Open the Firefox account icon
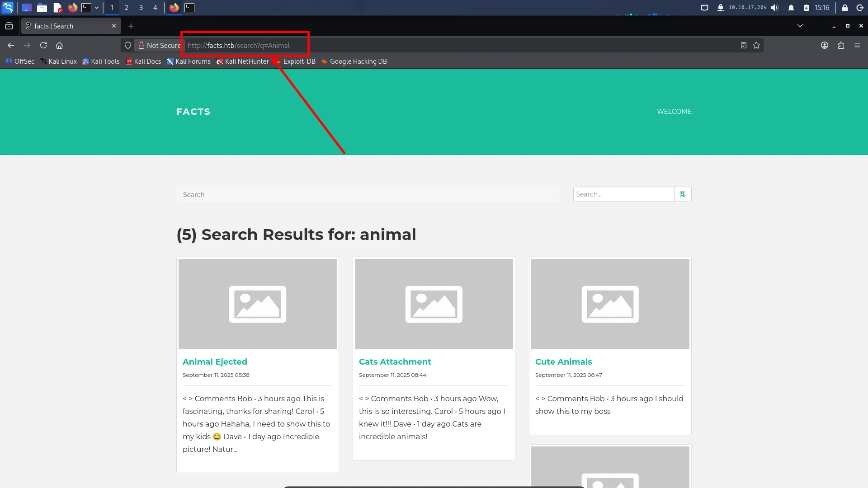This screenshot has height=488, width=868. pos(825,45)
